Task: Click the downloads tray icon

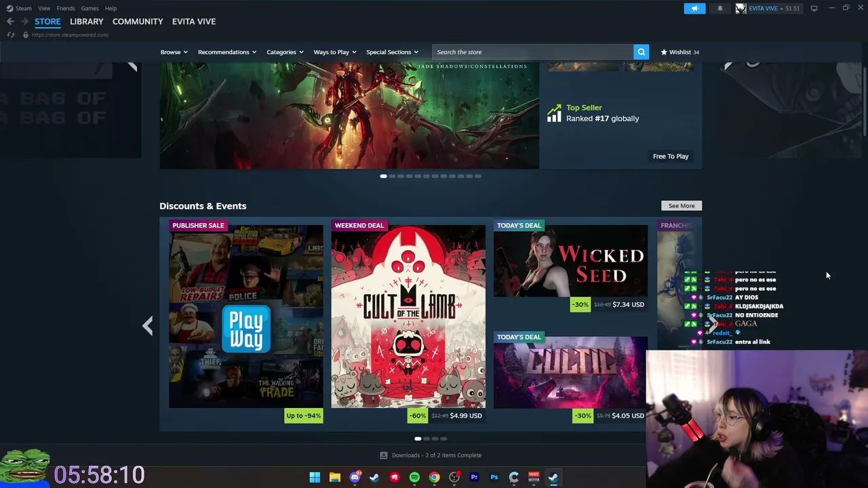Action: click(384, 455)
